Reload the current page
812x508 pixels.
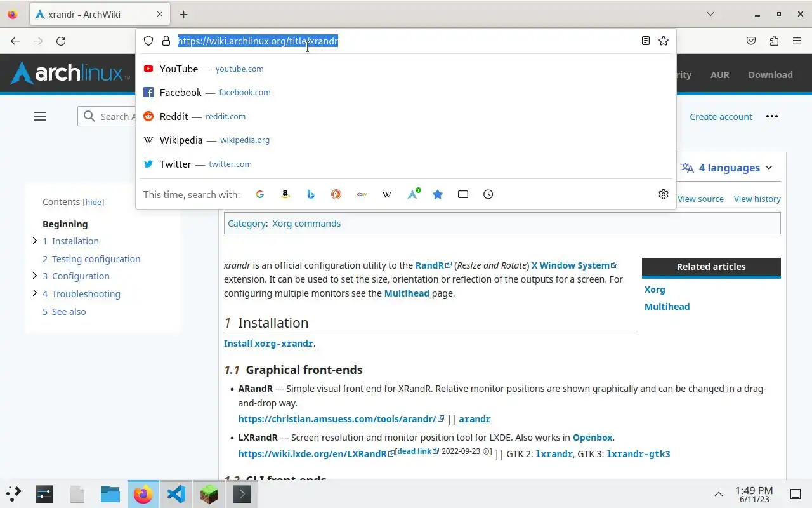point(61,41)
